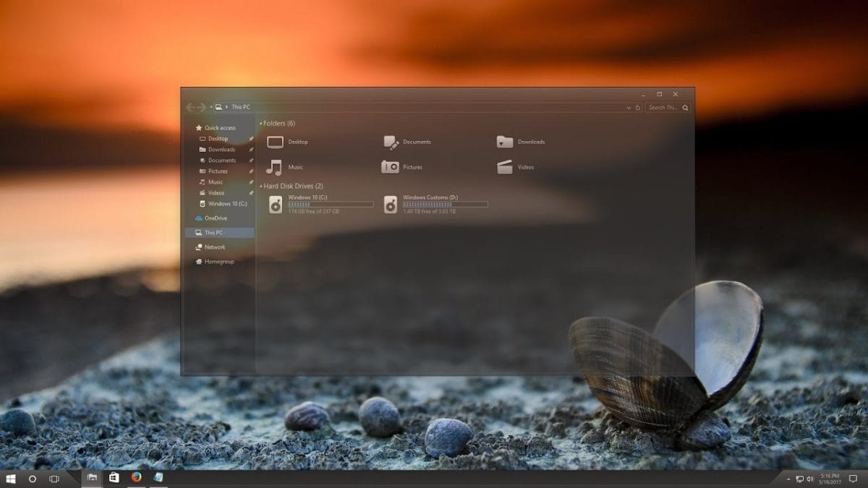
Task: Unpin Music from Quick access
Action: pyautogui.click(x=252, y=181)
